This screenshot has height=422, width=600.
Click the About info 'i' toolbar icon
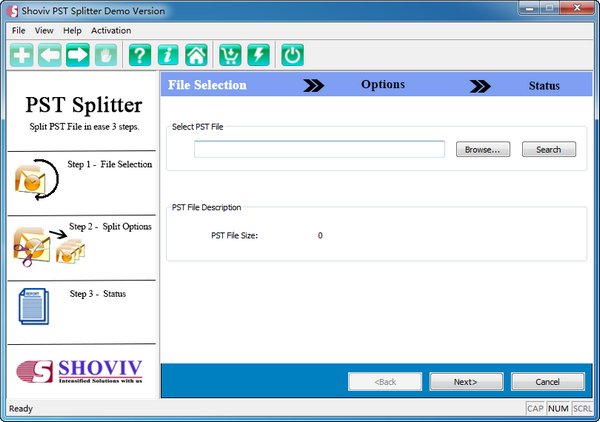[x=168, y=55]
